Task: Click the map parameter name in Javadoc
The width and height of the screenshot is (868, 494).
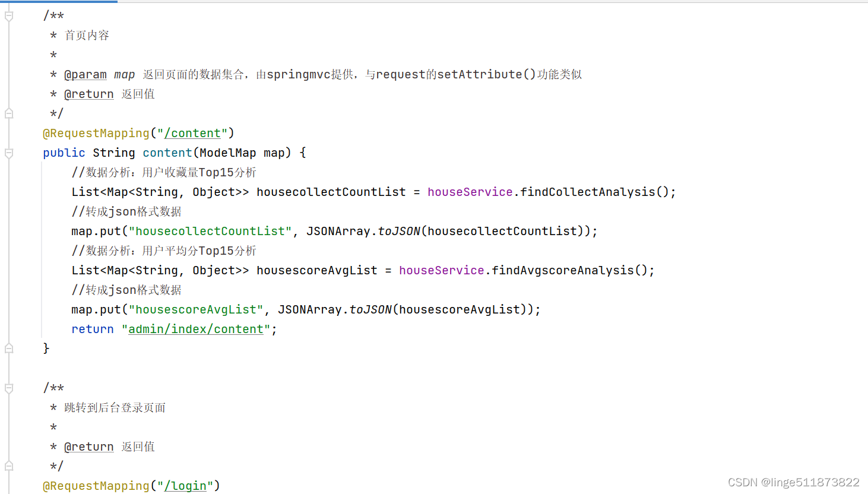Action: 125,75
